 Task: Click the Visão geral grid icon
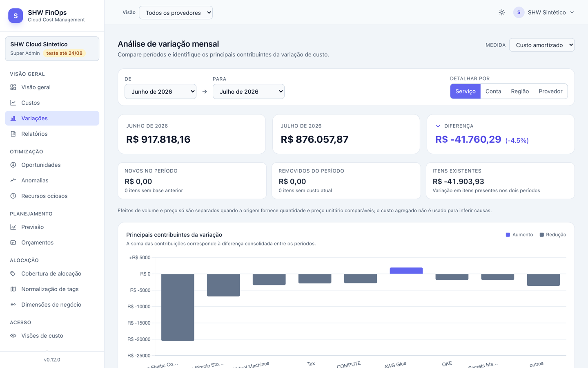tap(13, 87)
